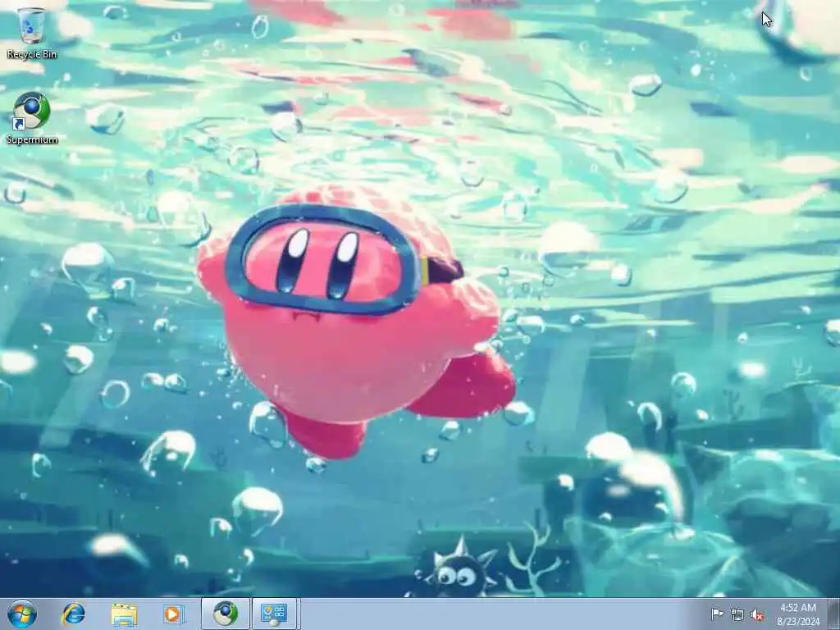Image resolution: width=840 pixels, height=630 pixels.
Task: Click the muted volume tray icon
Action: [x=757, y=614]
